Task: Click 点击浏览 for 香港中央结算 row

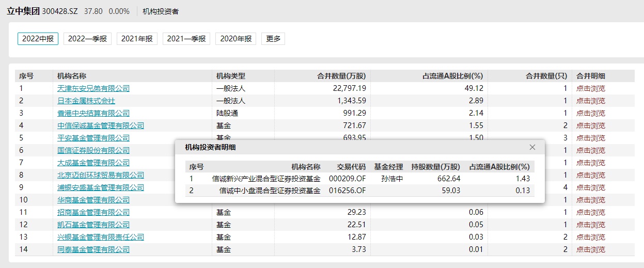Action: (591, 113)
